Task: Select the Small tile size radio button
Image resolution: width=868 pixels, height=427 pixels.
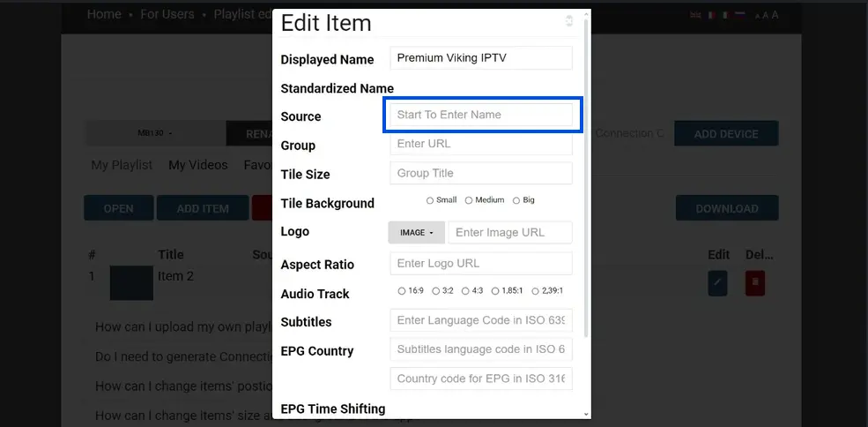Action: pos(430,200)
